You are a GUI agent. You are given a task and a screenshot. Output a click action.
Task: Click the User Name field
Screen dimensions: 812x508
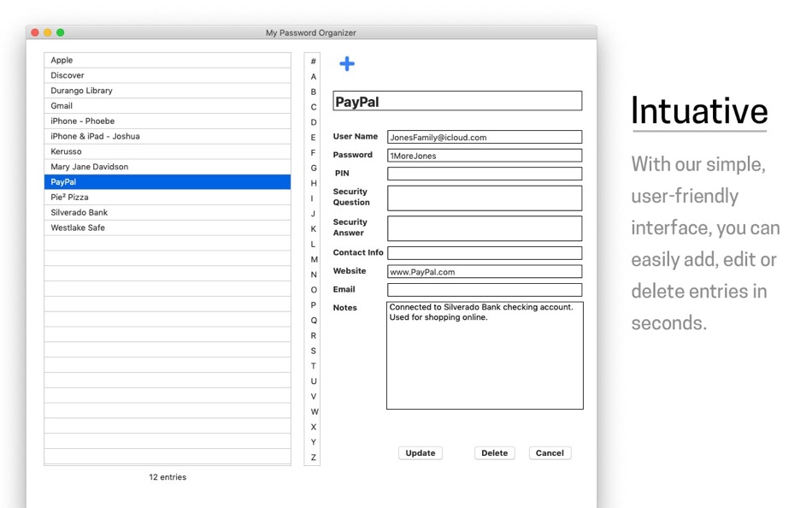click(x=485, y=136)
